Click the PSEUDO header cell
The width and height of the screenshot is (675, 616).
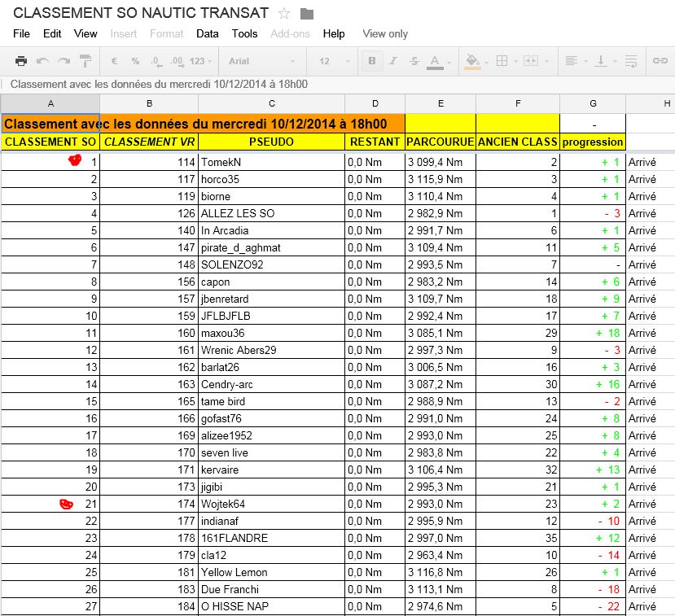[271, 142]
